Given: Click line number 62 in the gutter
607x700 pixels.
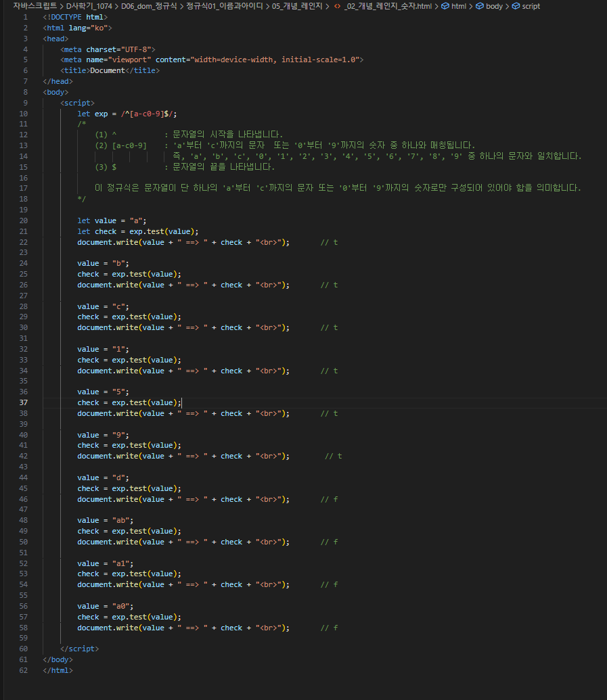Looking at the screenshot, I should tap(23, 670).
